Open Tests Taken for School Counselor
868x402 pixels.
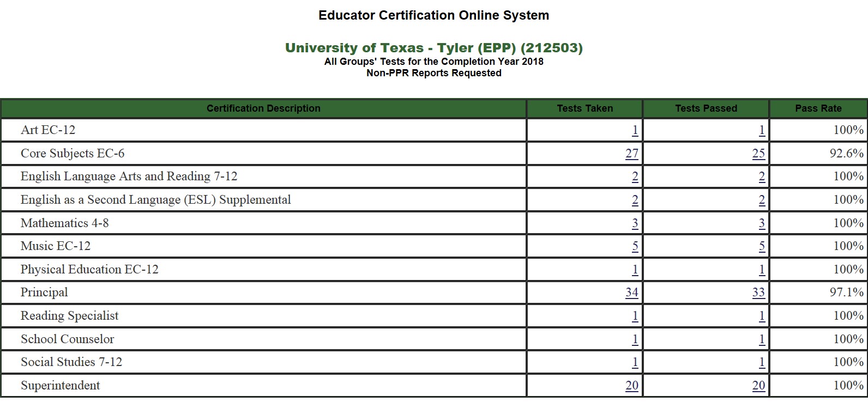tap(635, 339)
